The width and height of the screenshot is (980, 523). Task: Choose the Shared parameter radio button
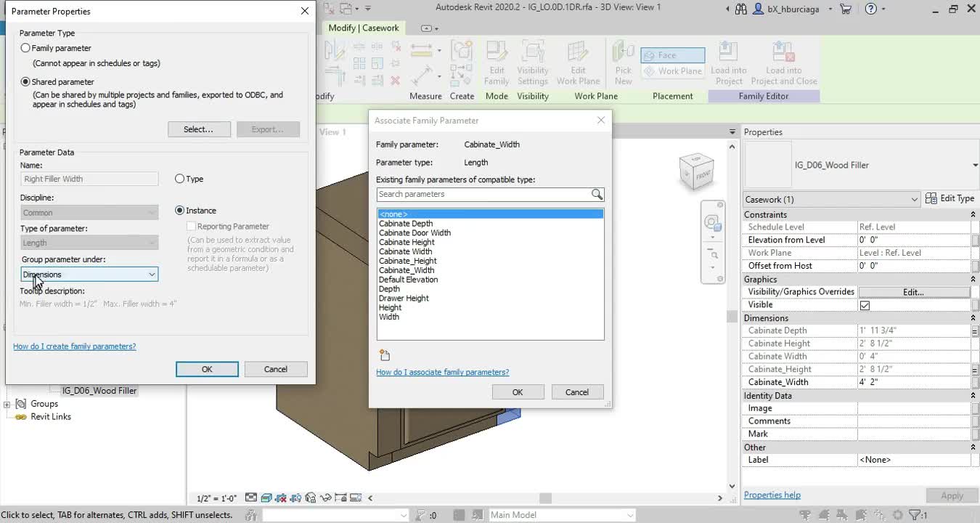26,82
